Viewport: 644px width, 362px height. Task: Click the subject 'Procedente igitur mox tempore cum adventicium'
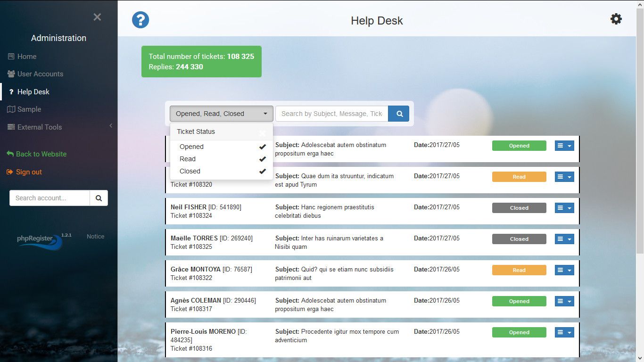[337, 336]
